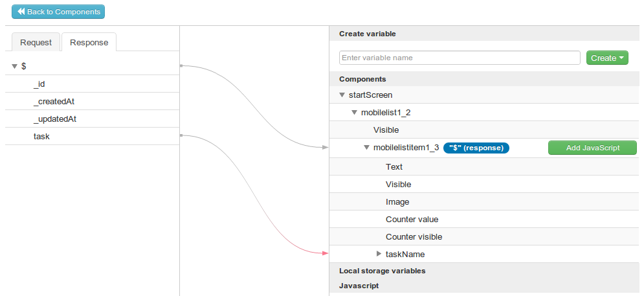644x296 pixels.
Task: Collapse the $ root response node
Action: [x=14, y=66]
